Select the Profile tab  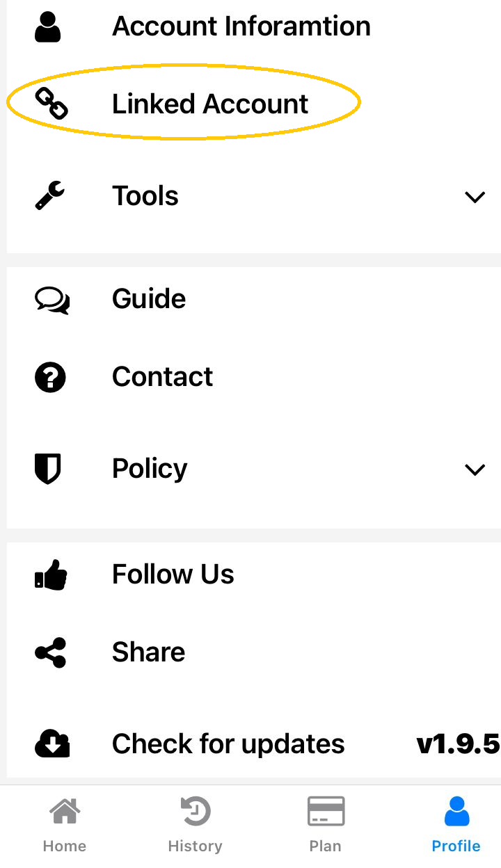coord(456,824)
